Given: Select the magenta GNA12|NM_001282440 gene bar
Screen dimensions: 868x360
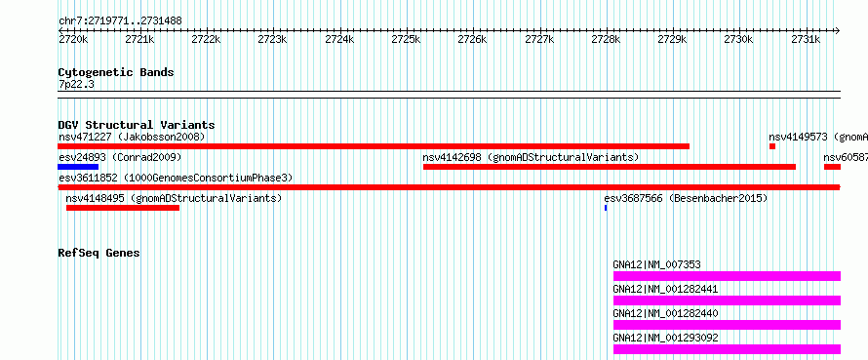Looking at the screenshot, I should click(x=727, y=325).
